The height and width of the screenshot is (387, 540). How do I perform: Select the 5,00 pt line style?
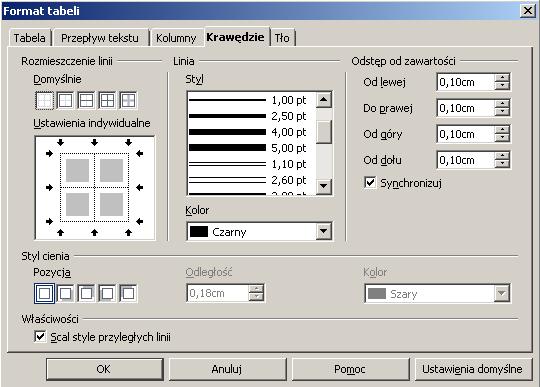pos(251,148)
